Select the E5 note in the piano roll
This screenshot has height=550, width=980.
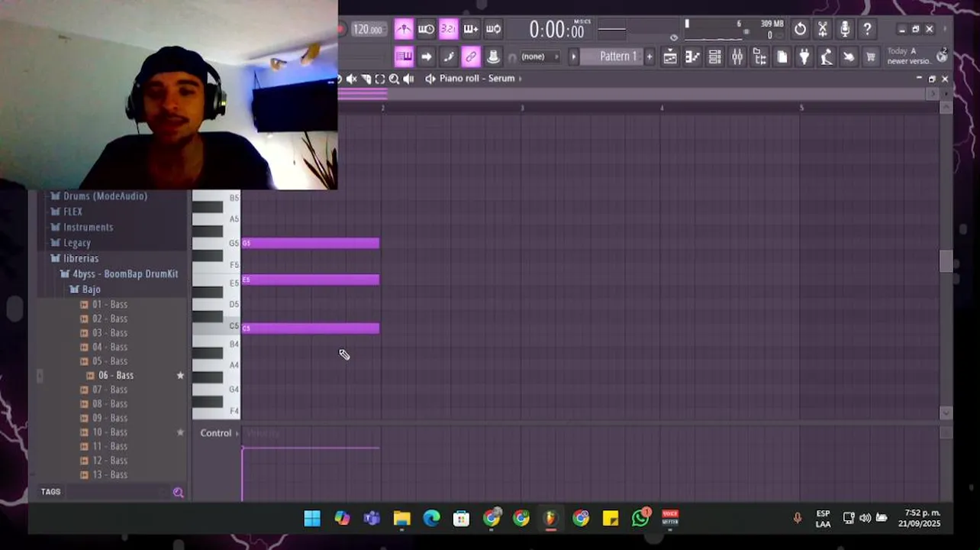pyautogui.click(x=311, y=280)
